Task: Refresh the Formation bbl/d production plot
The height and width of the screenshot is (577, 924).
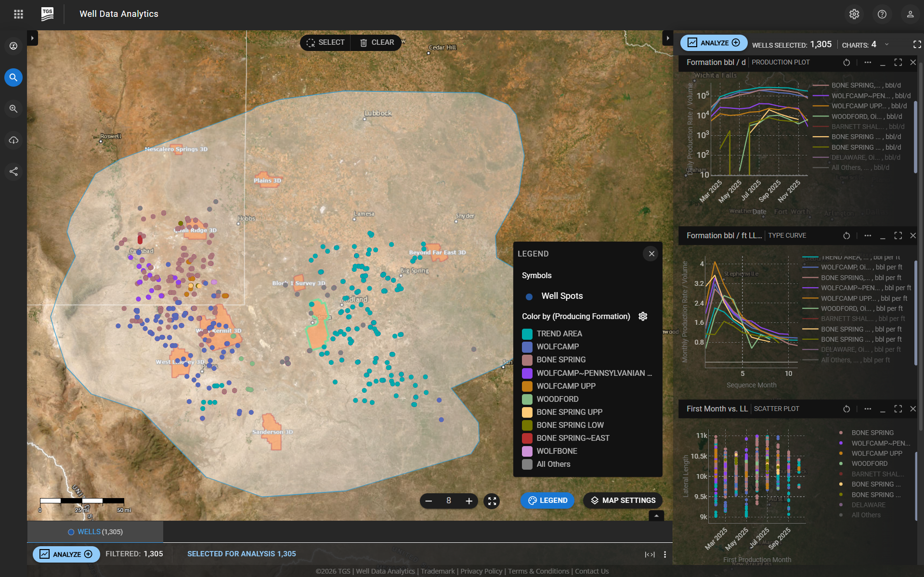Action: click(x=846, y=63)
